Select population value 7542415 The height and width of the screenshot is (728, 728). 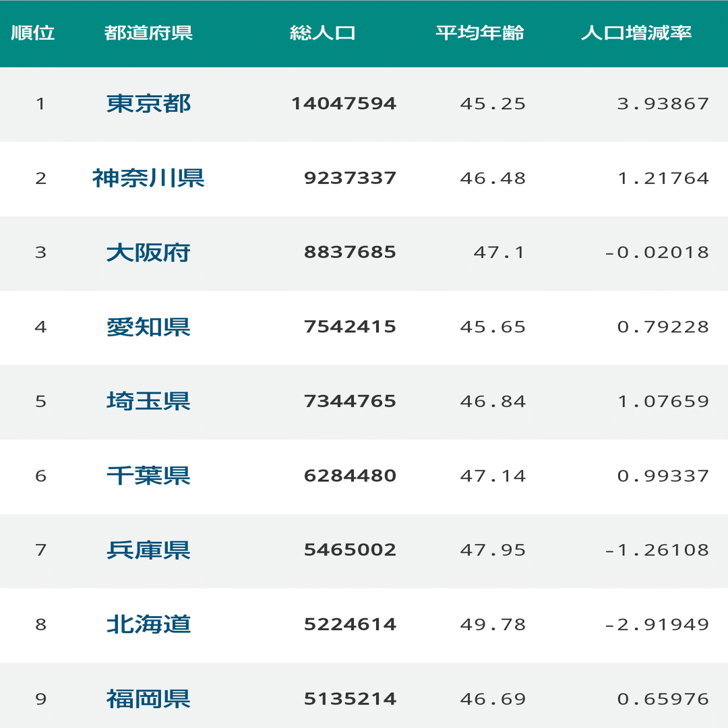(351, 327)
